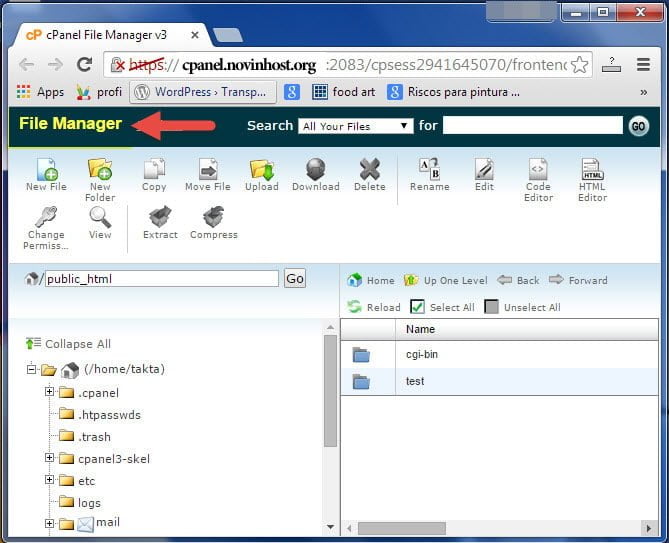Viewport: 669px width, 543px height.
Task: Open the WordPress bookmark in bookmarks bar
Action: (x=203, y=92)
